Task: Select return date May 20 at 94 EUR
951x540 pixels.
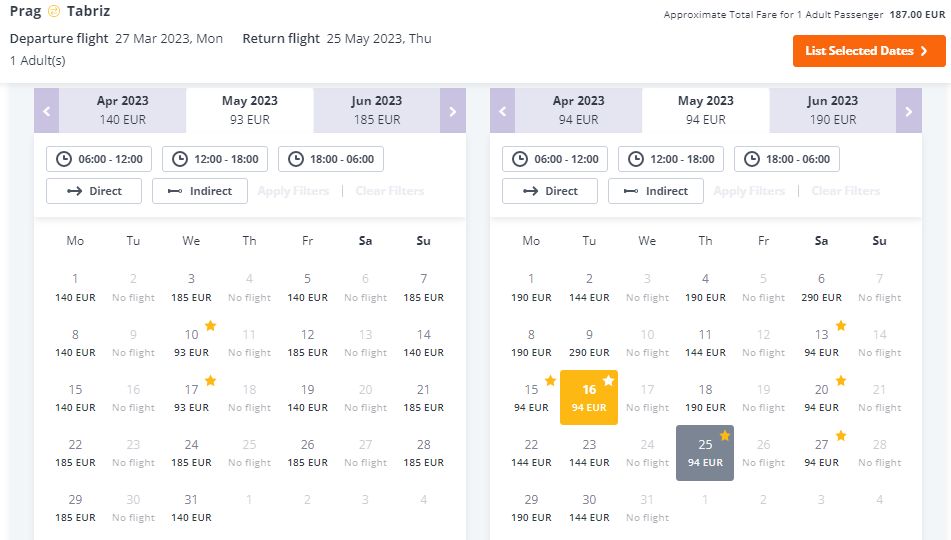Action: pyautogui.click(x=821, y=398)
